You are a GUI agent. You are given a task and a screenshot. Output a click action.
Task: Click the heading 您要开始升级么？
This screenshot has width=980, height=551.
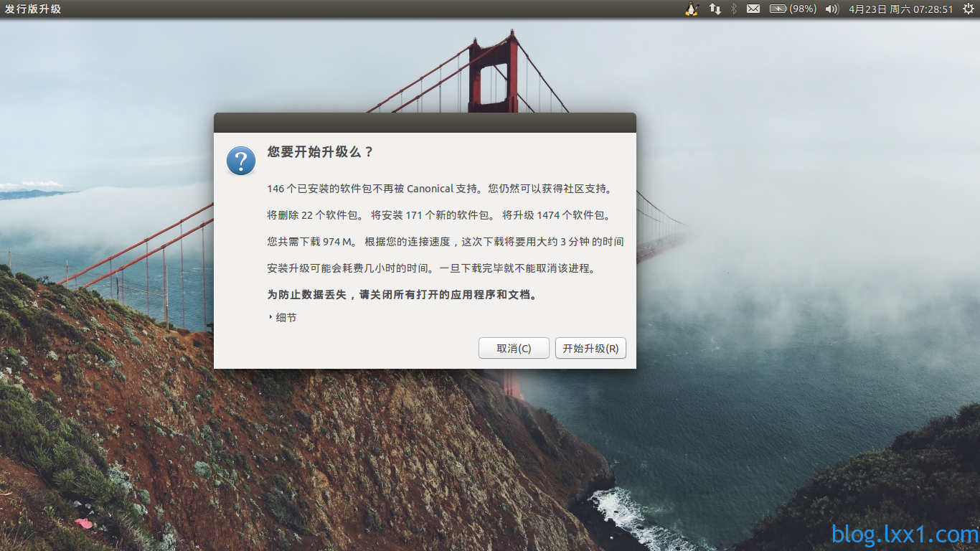[321, 151]
